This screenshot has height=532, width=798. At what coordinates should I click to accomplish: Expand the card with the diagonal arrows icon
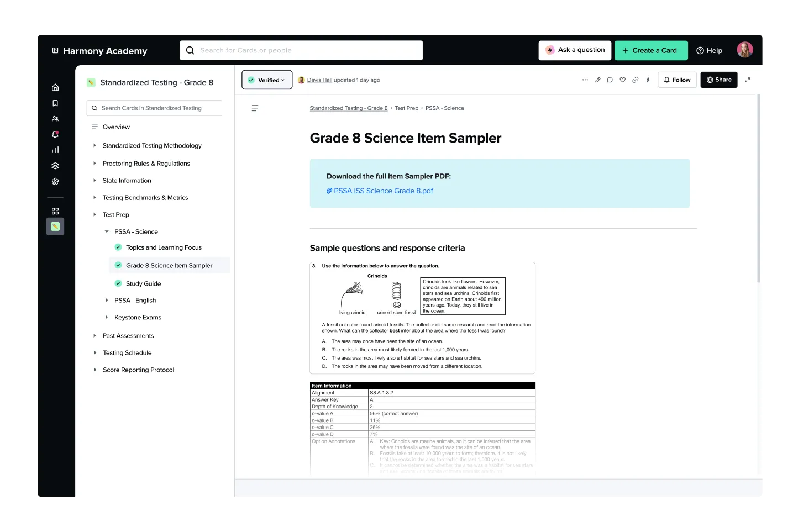(748, 80)
